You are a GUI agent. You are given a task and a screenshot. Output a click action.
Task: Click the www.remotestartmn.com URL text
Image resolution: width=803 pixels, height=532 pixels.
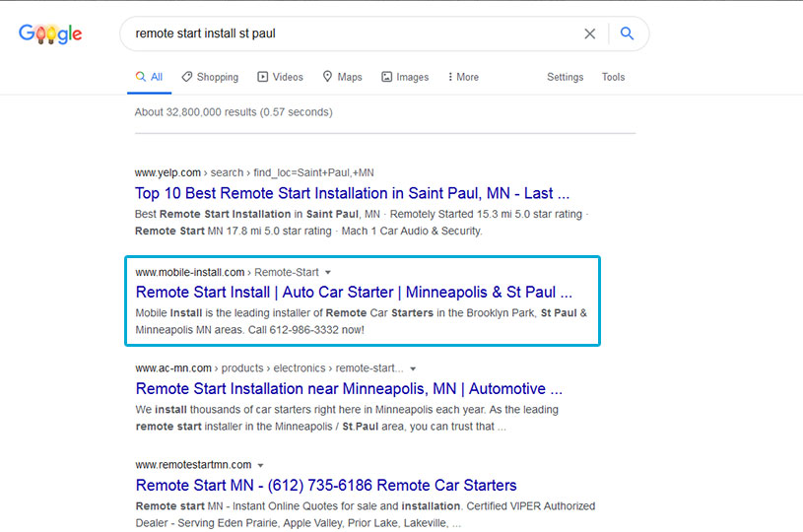pos(193,465)
